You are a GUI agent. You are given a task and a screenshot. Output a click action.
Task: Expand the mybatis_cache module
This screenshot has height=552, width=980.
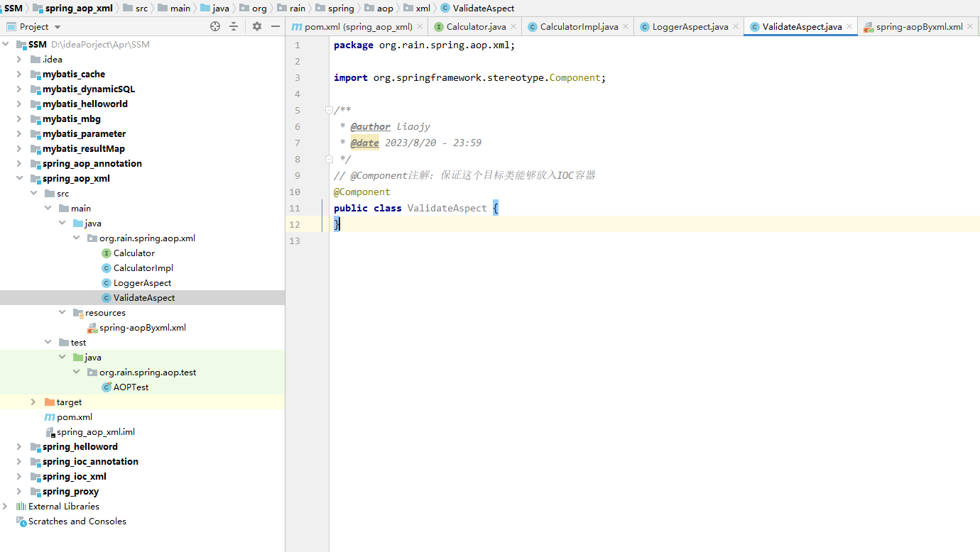pos(19,74)
